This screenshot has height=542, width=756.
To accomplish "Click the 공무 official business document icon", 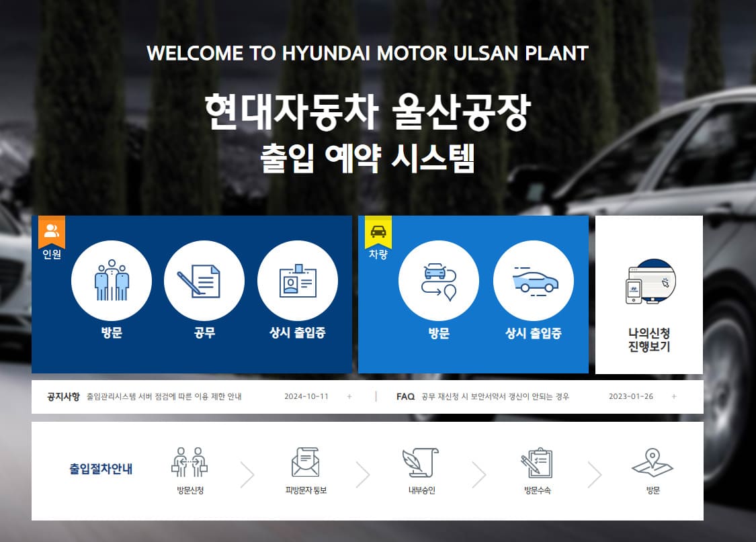I will (x=204, y=279).
